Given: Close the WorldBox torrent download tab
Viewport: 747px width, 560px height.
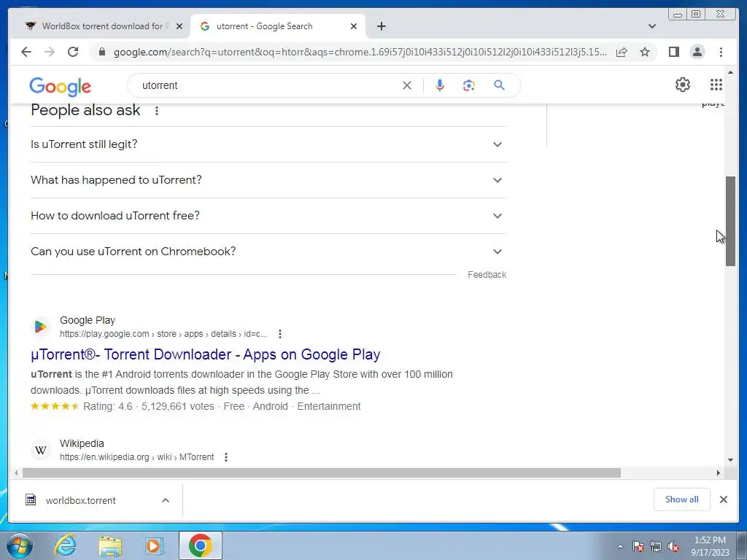Looking at the screenshot, I should click(x=179, y=26).
